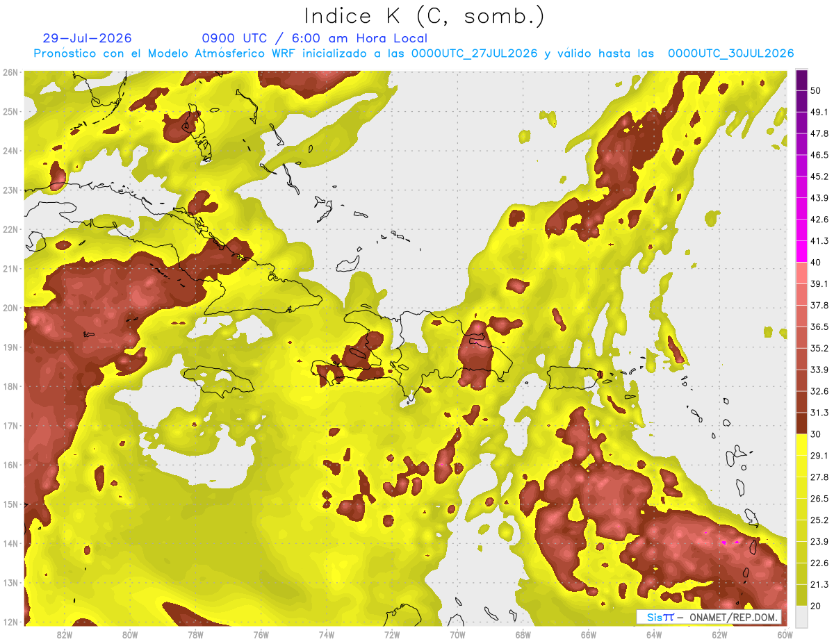Click the colorbar label '47.8'

pyautogui.click(x=819, y=133)
